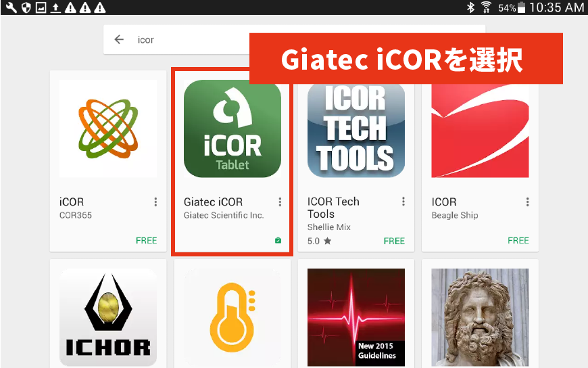Click the search field containing 'icor'

(x=295, y=39)
